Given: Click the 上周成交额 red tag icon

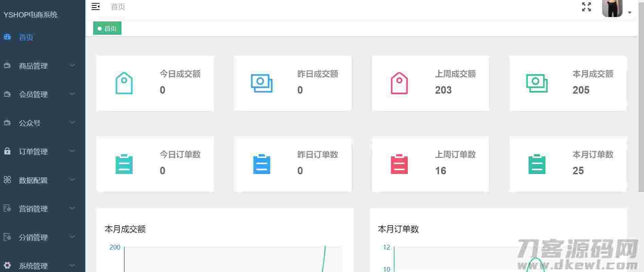Looking at the screenshot, I should pos(399,83).
